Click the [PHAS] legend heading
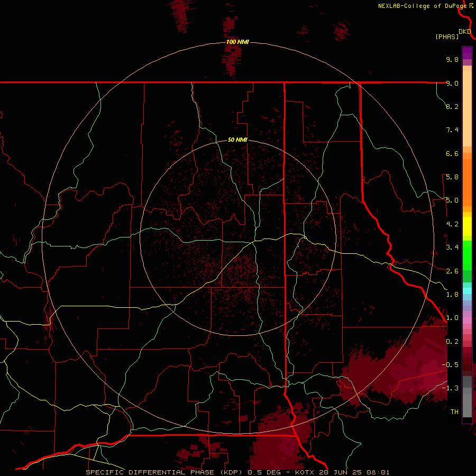The image size is (476, 476). pyautogui.click(x=447, y=36)
